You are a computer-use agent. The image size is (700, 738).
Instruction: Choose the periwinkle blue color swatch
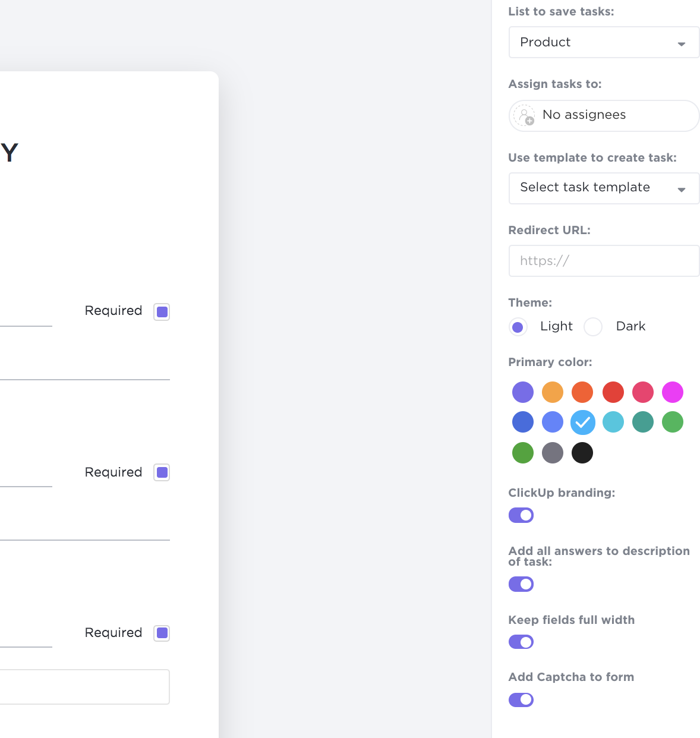tap(553, 422)
